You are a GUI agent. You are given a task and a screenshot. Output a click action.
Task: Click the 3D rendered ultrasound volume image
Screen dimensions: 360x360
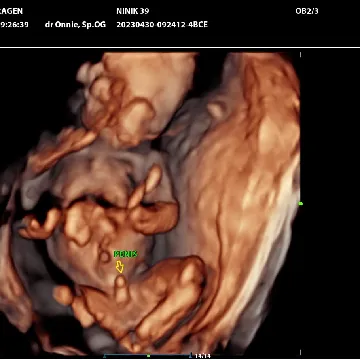click(150, 203)
